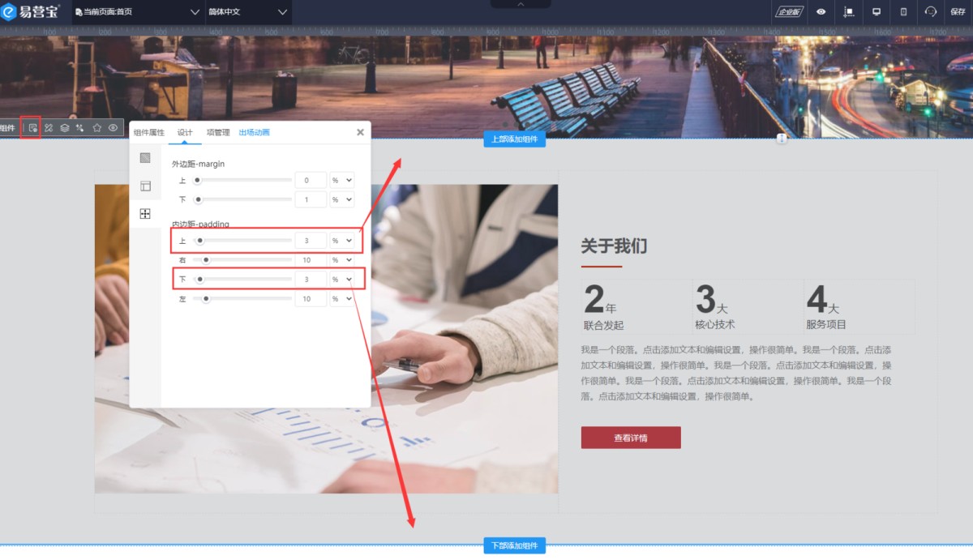Screen dimensions: 973x560
Task: Click the style brush icon in component toolbar
Action: coord(49,127)
